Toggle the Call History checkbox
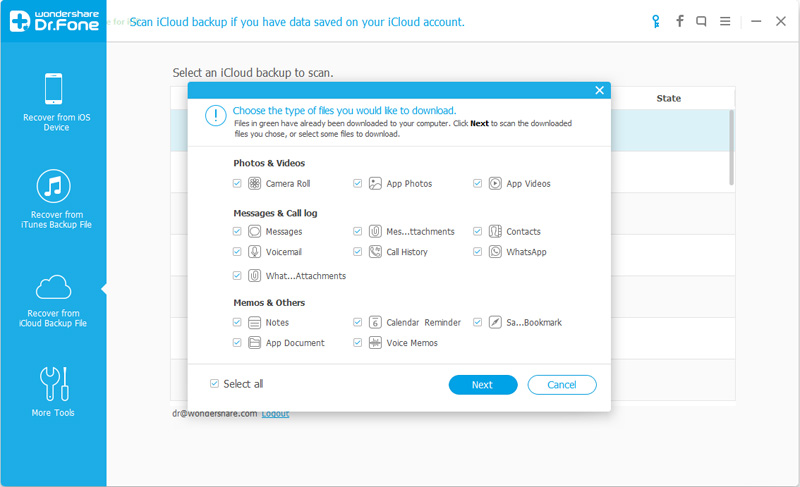 point(357,251)
